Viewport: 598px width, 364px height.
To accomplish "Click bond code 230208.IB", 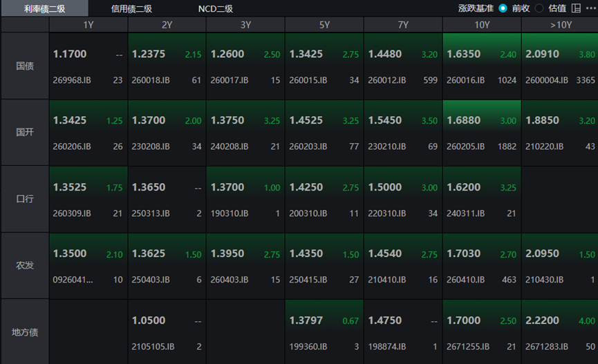I will pyautogui.click(x=151, y=146).
